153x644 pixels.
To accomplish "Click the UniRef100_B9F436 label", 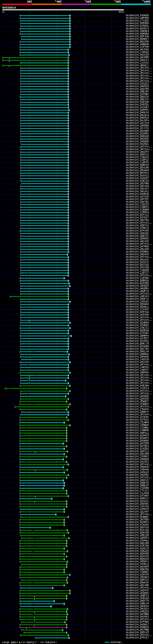I will (137, 37).
